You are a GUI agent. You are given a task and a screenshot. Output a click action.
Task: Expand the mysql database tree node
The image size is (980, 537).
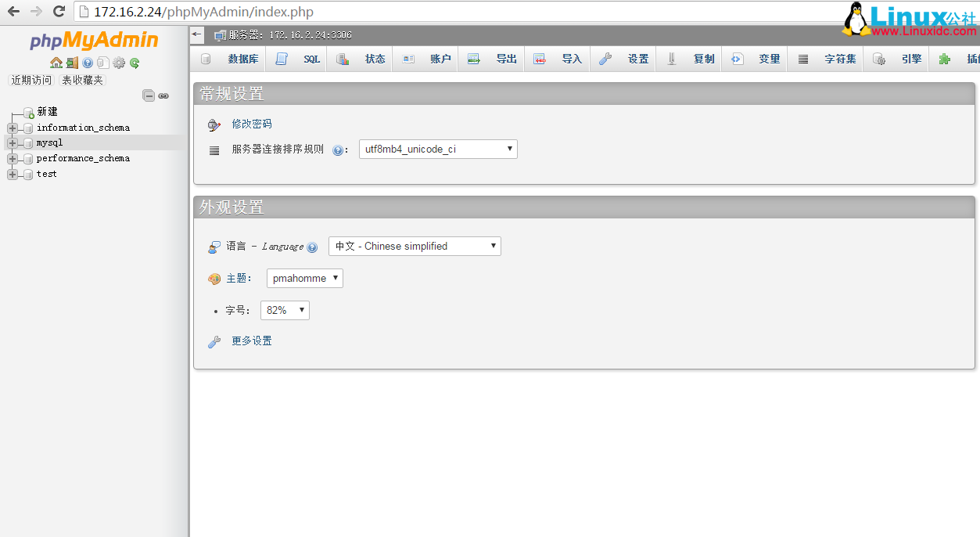click(x=11, y=142)
